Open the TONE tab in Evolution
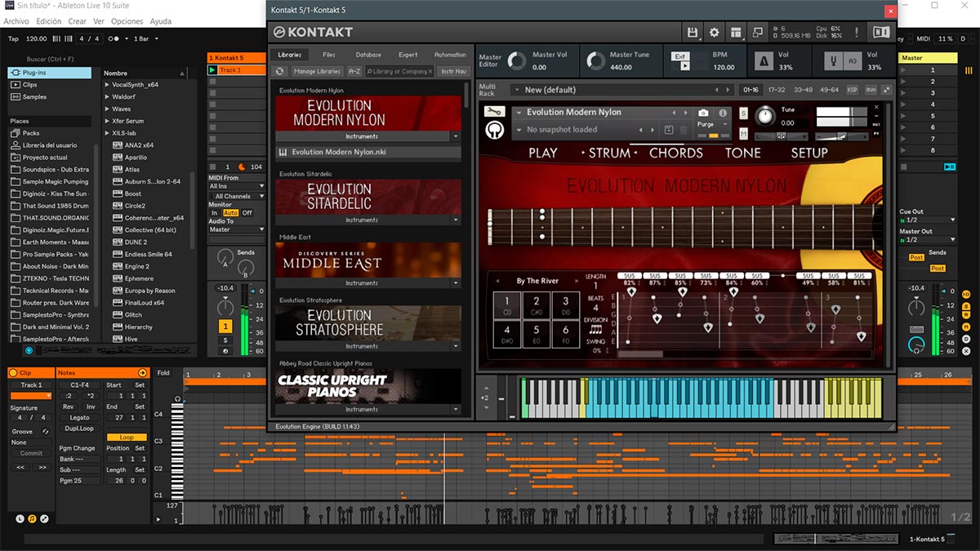980x551 pixels. tap(742, 153)
